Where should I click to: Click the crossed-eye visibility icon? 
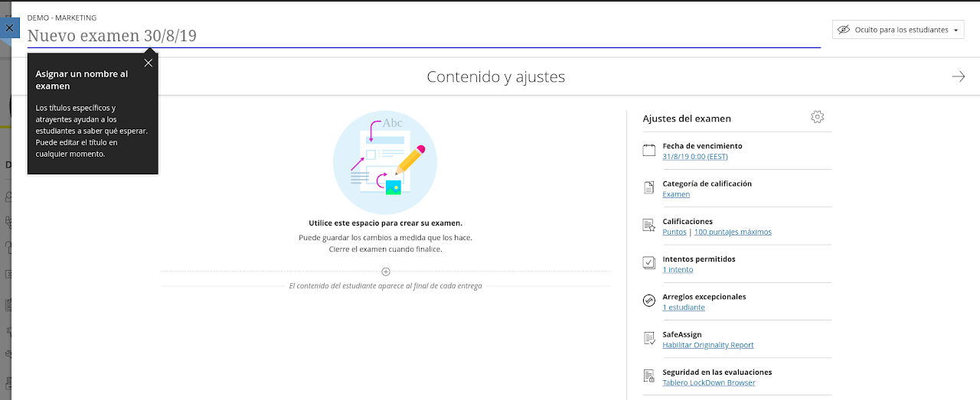(x=844, y=30)
